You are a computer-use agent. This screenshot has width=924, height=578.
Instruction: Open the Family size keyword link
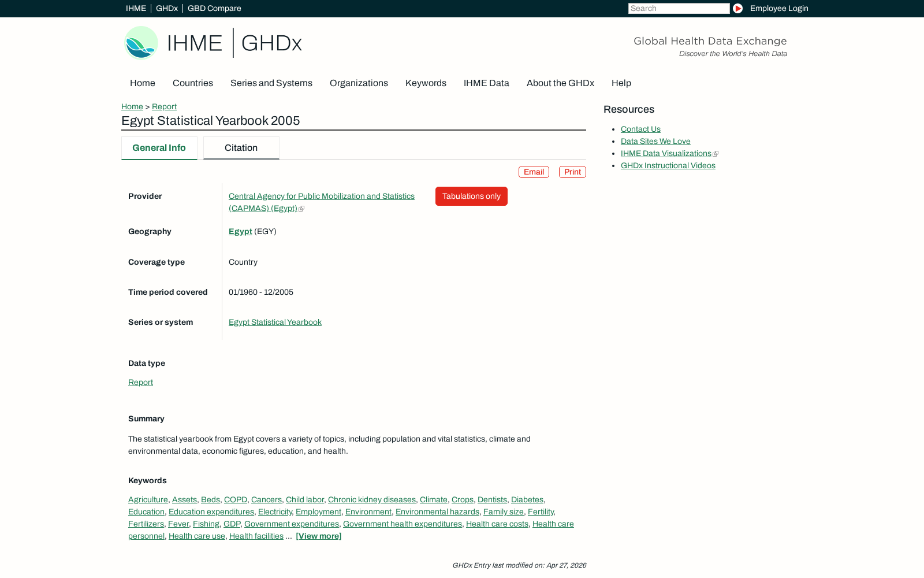click(504, 512)
